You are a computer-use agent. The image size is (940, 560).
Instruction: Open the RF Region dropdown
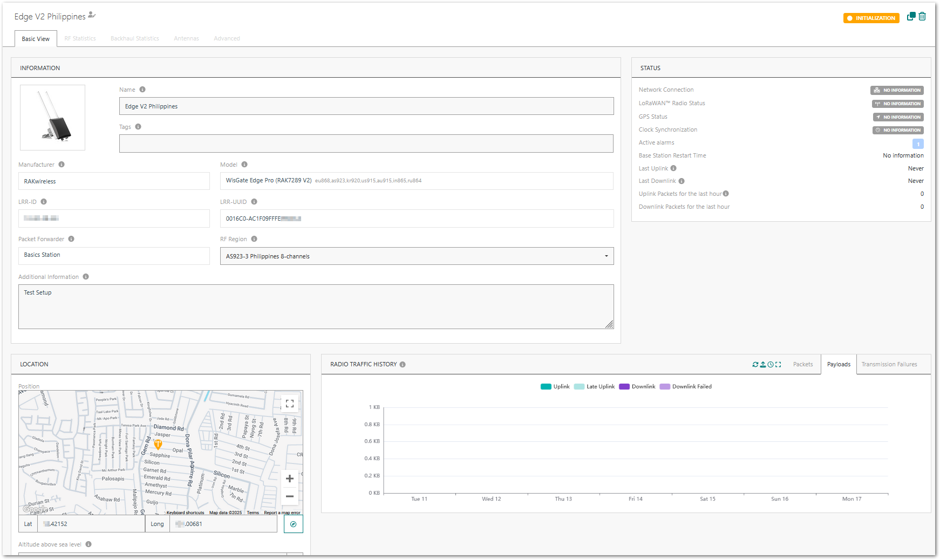pyautogui.click(x=417, y=256)
